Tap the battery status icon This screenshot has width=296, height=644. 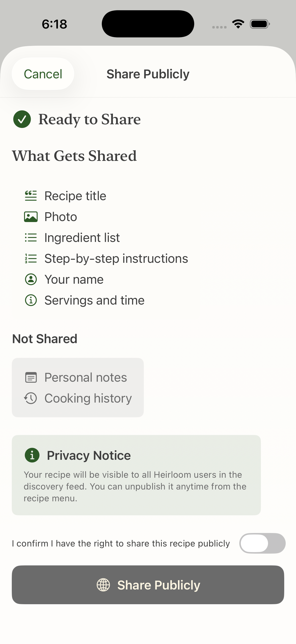[x=259, y=24]
